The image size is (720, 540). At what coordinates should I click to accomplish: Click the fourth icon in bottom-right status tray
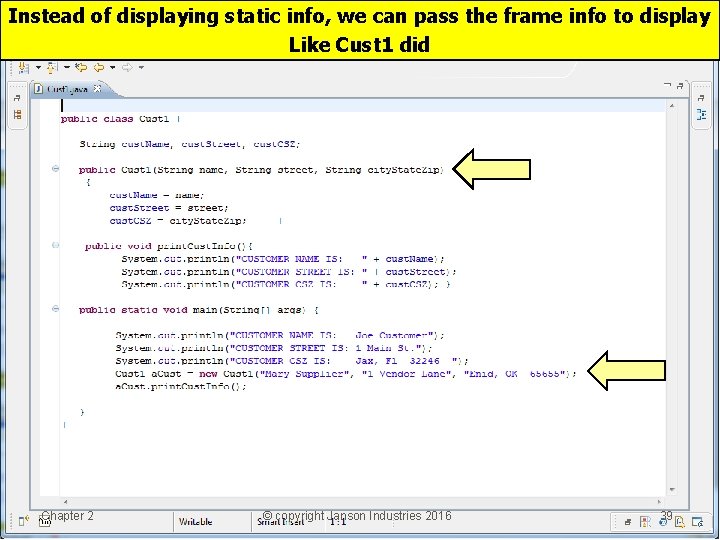click(x=680, y=522)
